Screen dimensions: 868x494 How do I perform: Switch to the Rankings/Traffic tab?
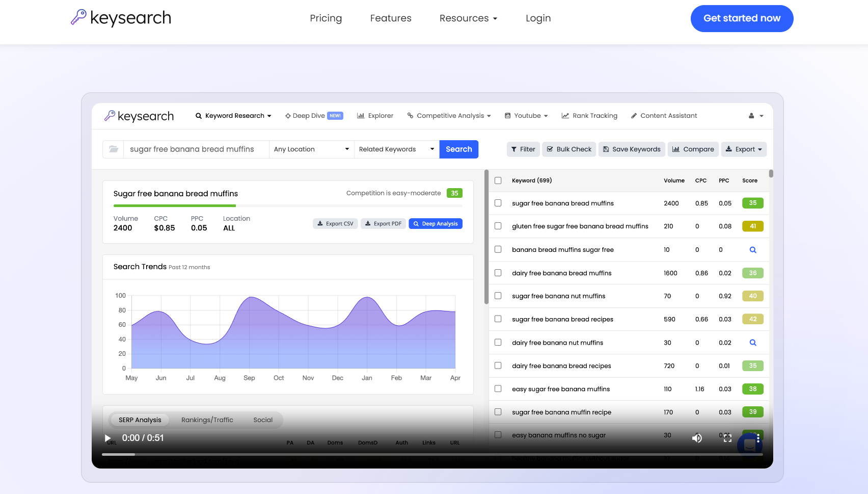207,420
